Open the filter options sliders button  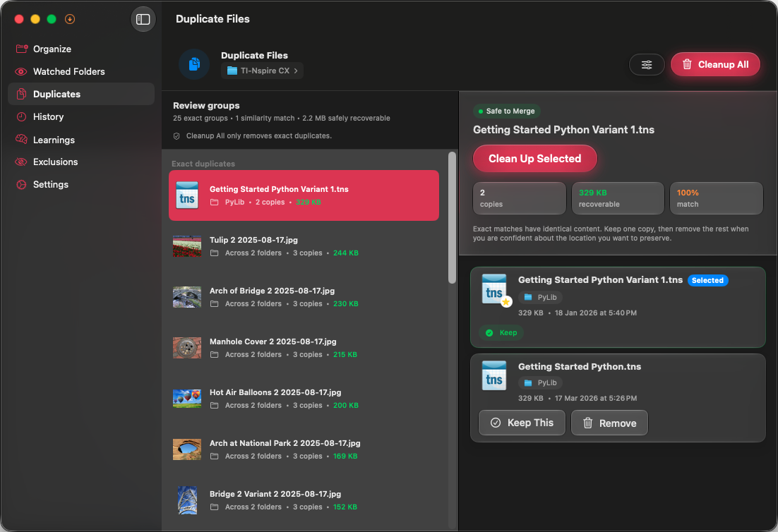coord(647,64)
